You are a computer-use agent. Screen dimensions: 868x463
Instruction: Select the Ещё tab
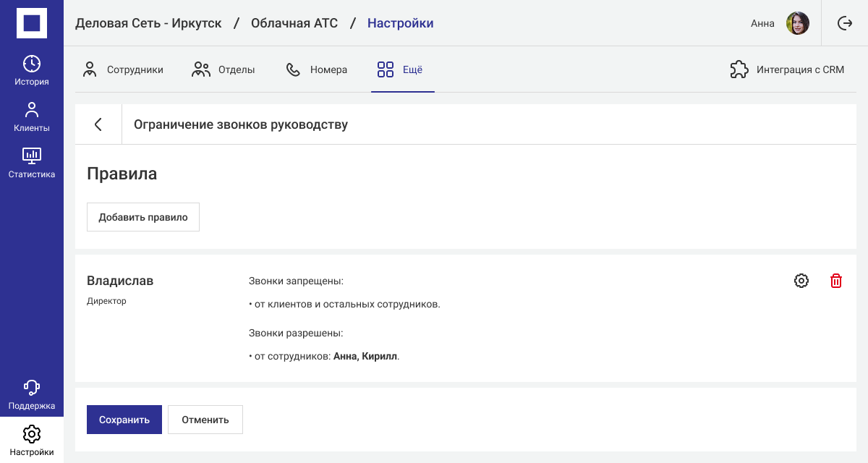tap(400, 70)
